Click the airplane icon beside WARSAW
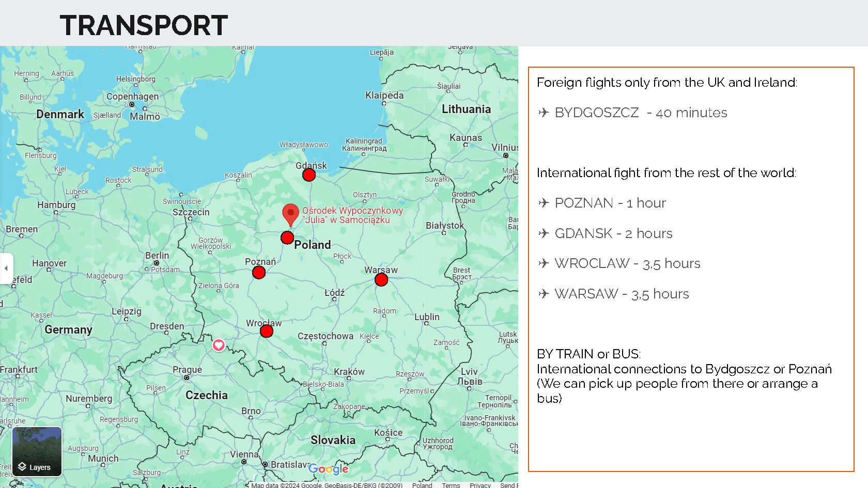This screenshot has width=868, height=488. click(x=544, y=294)
